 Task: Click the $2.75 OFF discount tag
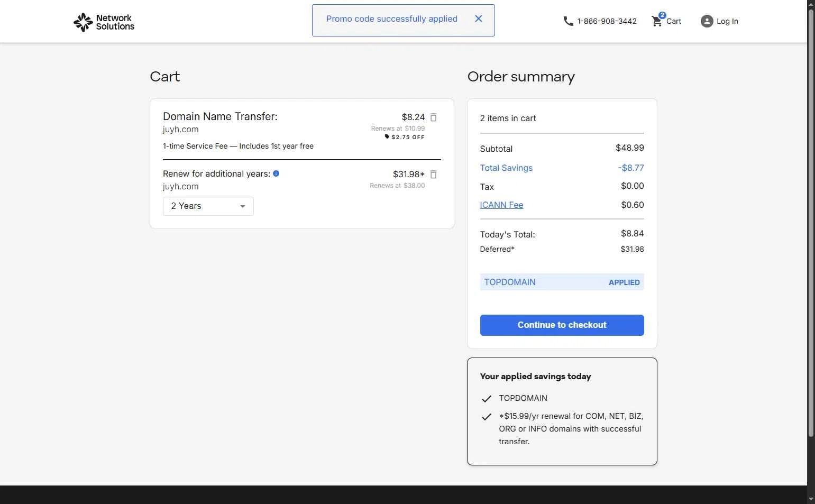coord(405,137)
